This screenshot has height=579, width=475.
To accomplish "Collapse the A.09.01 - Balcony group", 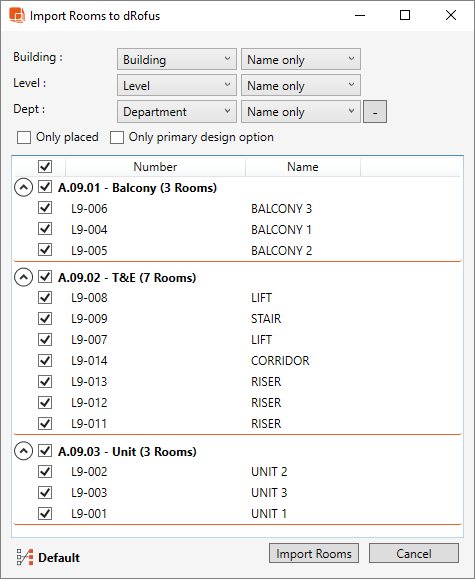I will (23, 188).
